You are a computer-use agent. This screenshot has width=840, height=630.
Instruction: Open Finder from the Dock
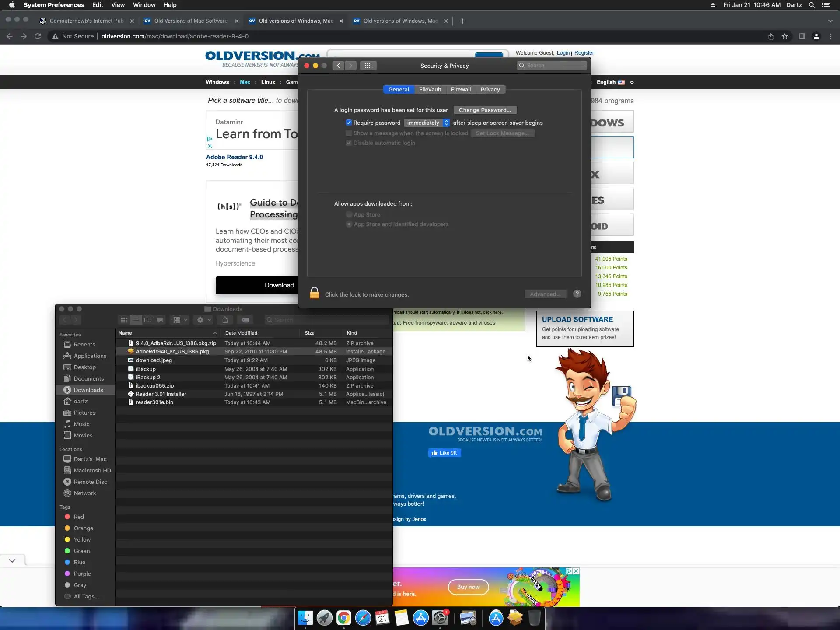305,618
